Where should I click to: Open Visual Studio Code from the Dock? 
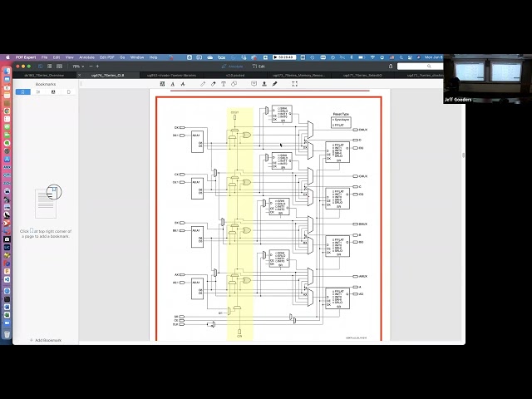point(7,279)
